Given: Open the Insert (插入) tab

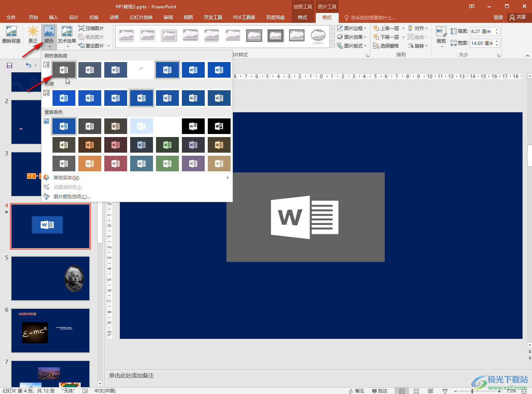Looking at the screenshot, I should click(x=53, y=17).
